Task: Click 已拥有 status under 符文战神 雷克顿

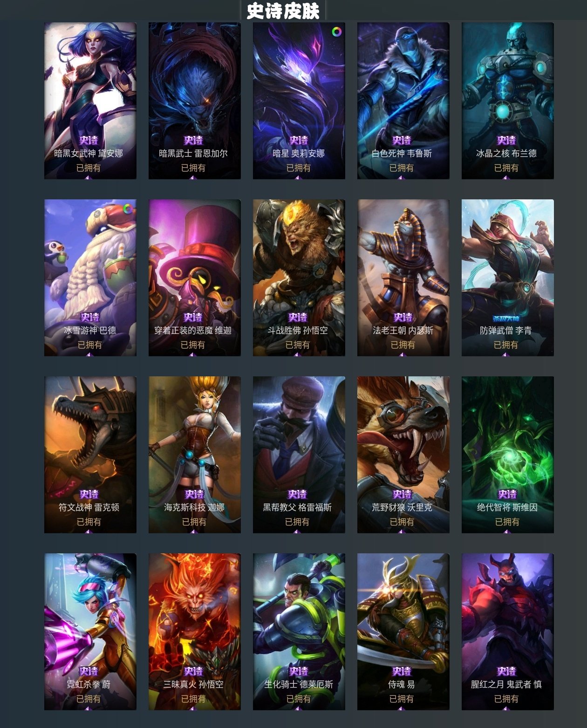Action: coord(89,522)
